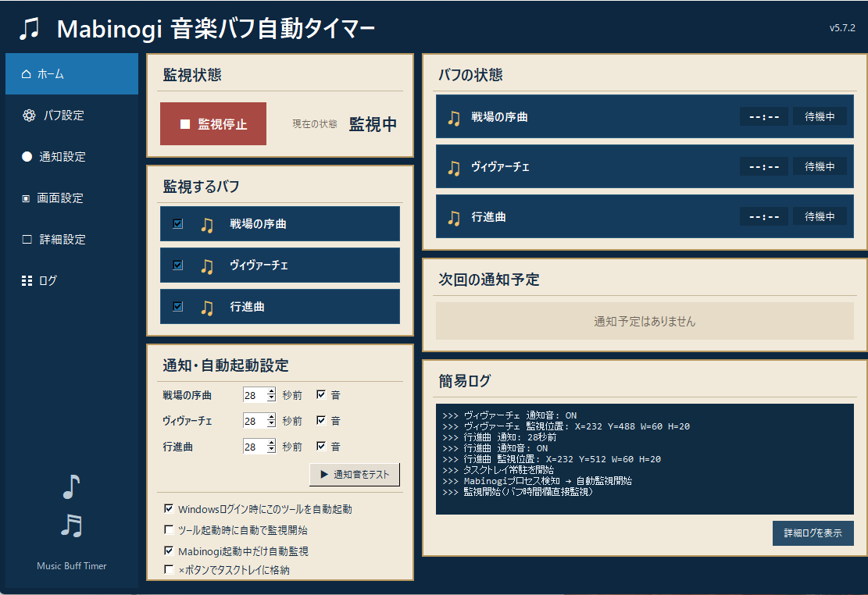Click log line Mabinogiプロセス検知
The width and height of the screenshot is (868, 595).
[x=548, y=480]
